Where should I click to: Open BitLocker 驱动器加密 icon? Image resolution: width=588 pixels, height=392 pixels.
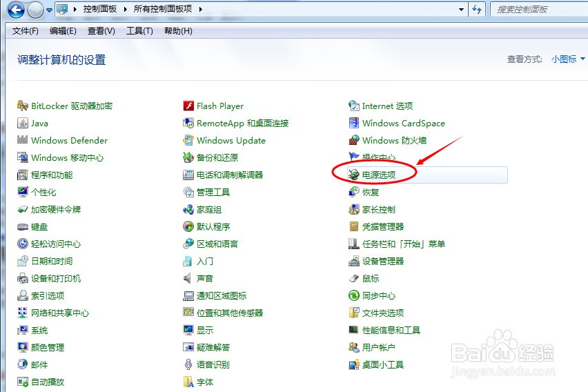click(23, 106)
